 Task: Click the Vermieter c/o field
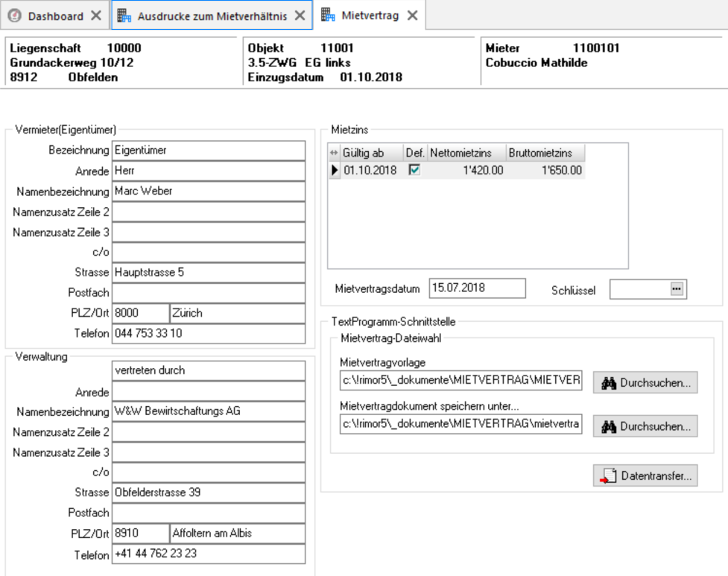[209, 253]
